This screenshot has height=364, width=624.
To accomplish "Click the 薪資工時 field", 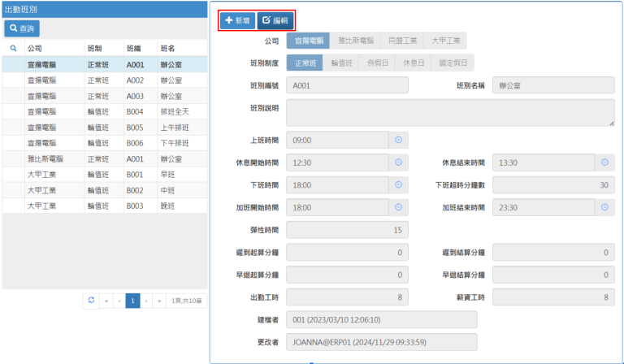I will click(553, 297).
